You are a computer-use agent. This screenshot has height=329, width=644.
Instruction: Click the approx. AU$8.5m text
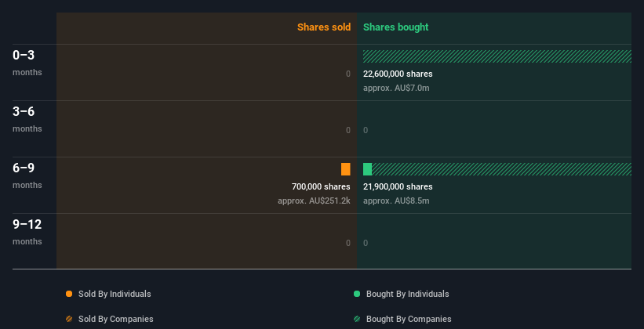(x=396, y=201)
